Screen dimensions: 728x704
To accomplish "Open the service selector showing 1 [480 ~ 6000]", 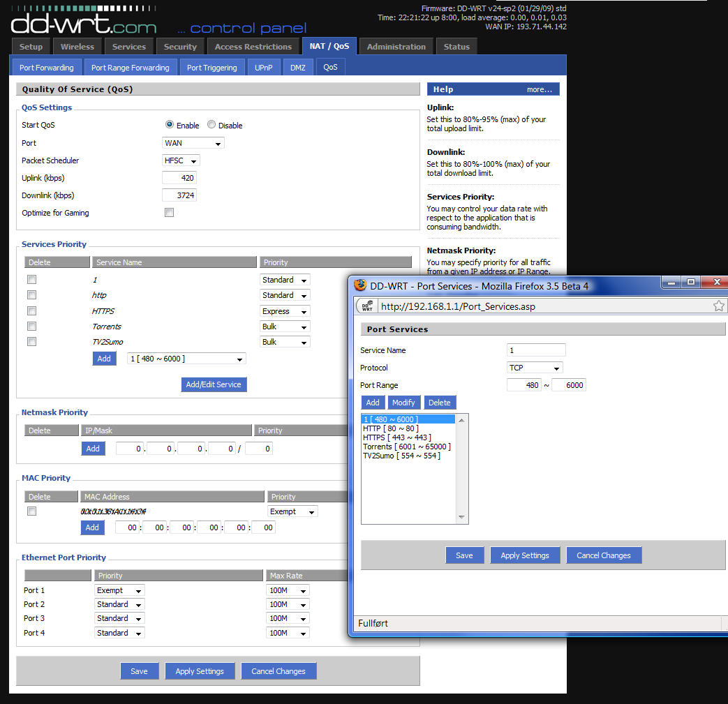I will tap(186, 359).
